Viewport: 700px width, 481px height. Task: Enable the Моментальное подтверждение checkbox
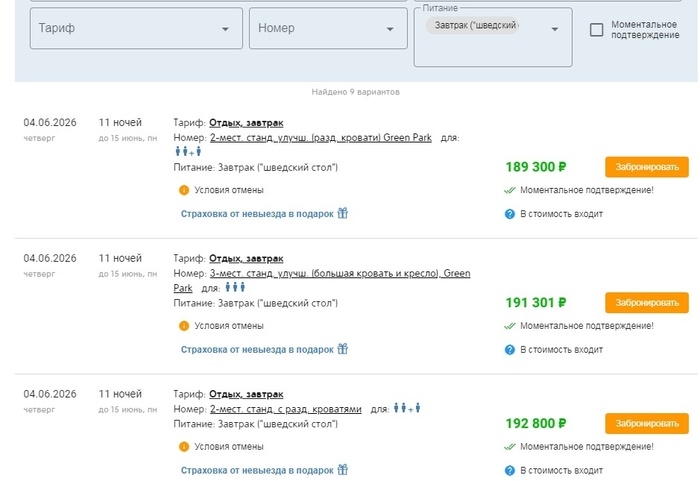coord(597,30)
